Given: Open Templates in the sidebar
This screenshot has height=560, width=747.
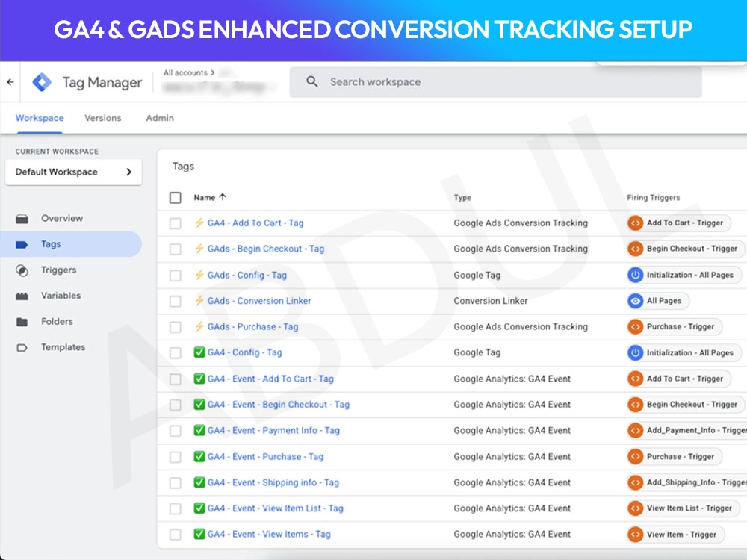Looking at the screenshot, I should coord(63,347).
